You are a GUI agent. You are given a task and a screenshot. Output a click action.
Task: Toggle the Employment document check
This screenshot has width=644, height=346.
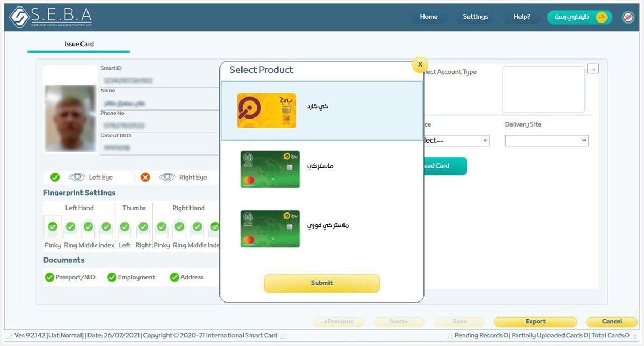pos(112,277)
